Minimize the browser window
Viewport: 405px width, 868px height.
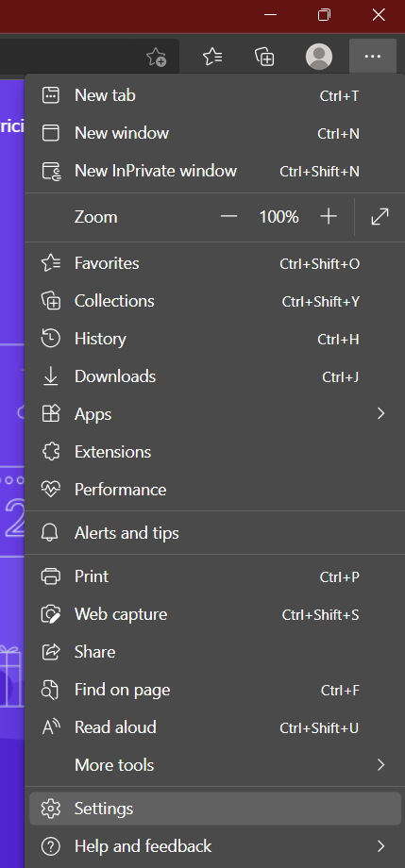tap(270, 15)
